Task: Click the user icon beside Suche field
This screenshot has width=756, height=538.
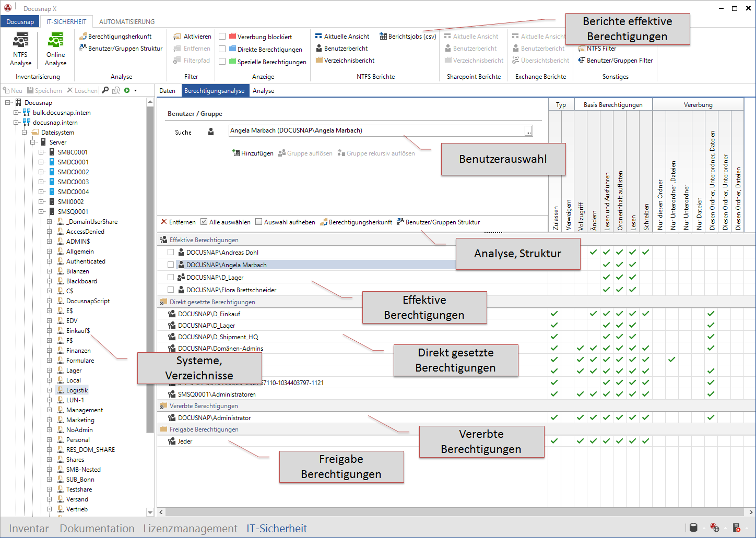Action: point(211,132)
